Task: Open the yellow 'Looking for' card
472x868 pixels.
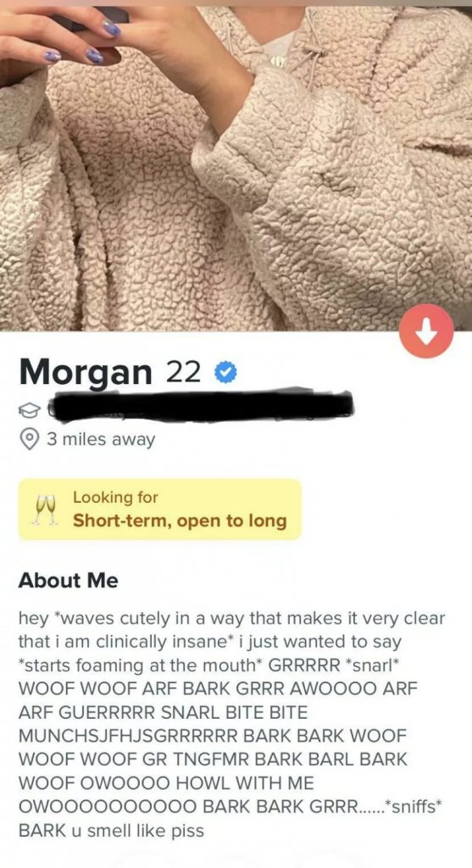Action: (x=160, y=509)
